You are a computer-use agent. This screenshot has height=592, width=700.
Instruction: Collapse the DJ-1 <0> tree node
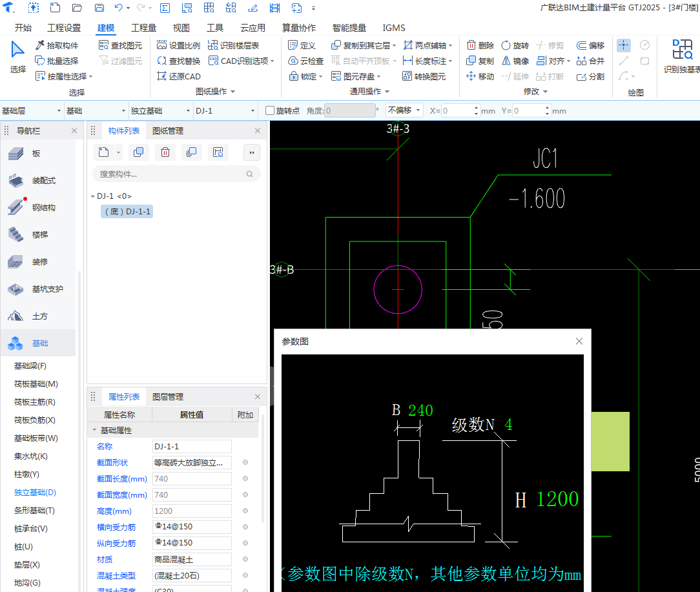pos(92,196)
